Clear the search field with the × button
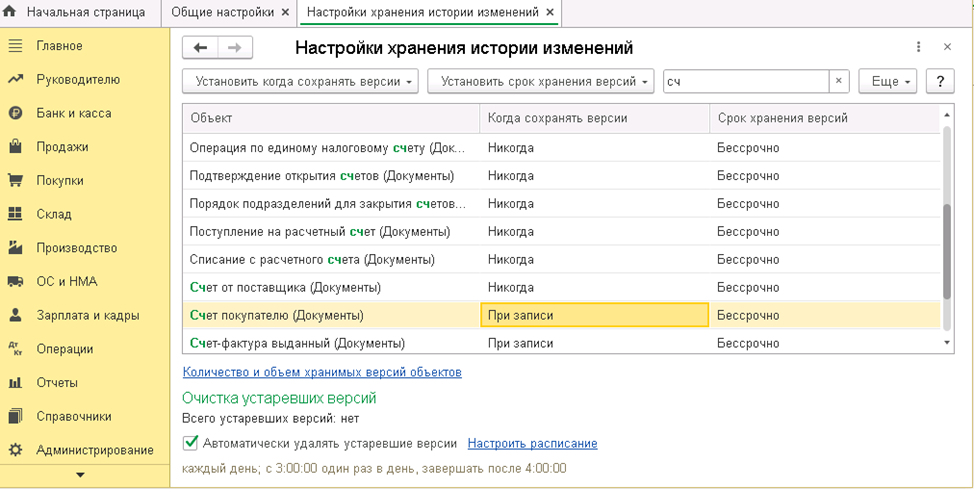974x489 pixels. point(840,82)
